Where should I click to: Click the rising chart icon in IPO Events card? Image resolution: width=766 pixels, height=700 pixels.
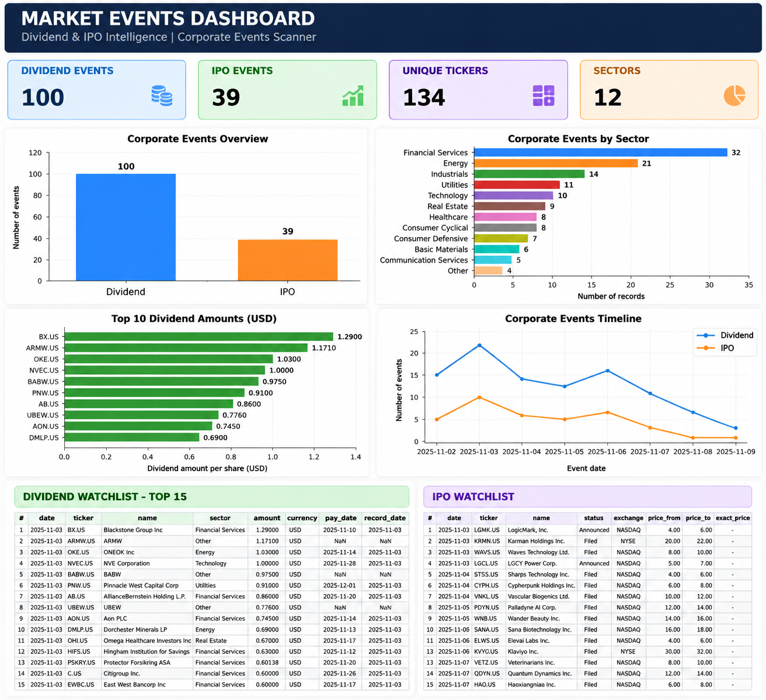coord(353,96)
